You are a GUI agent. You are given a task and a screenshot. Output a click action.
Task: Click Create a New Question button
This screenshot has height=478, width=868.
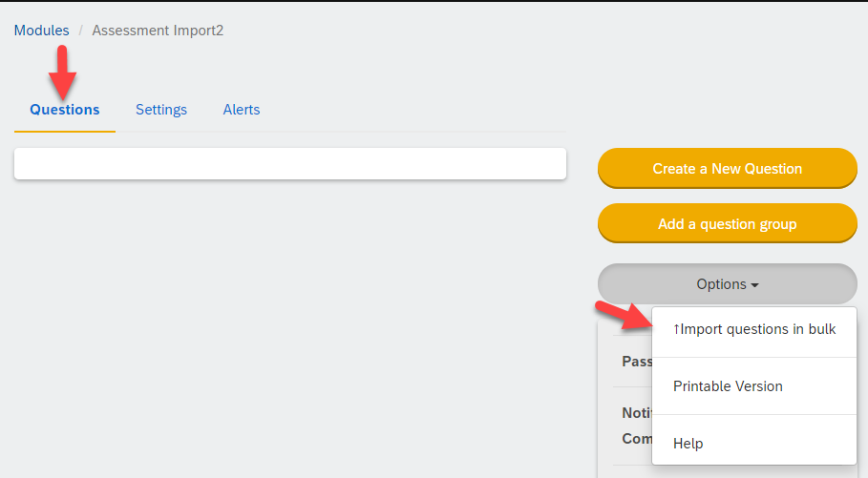pos(728,168)
